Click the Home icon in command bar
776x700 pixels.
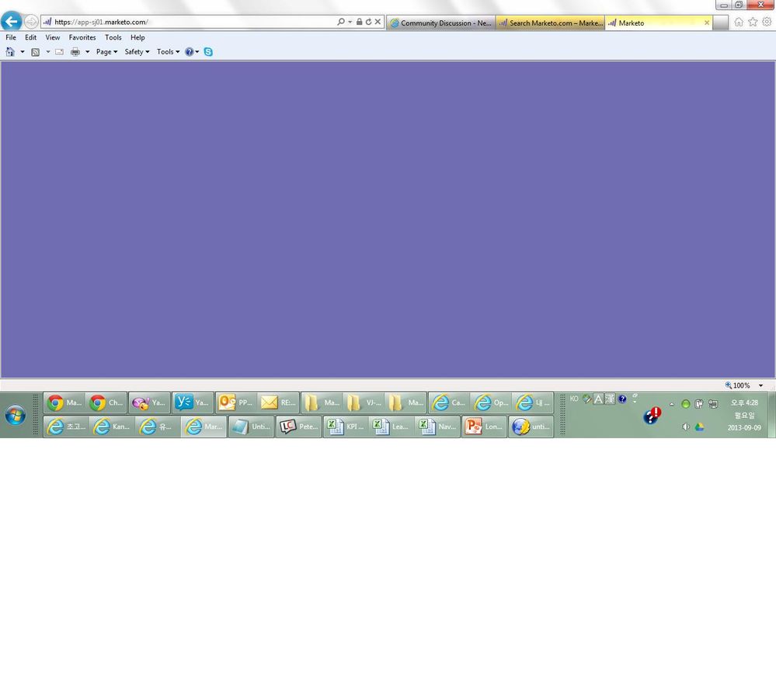click(x=10, y=52)
